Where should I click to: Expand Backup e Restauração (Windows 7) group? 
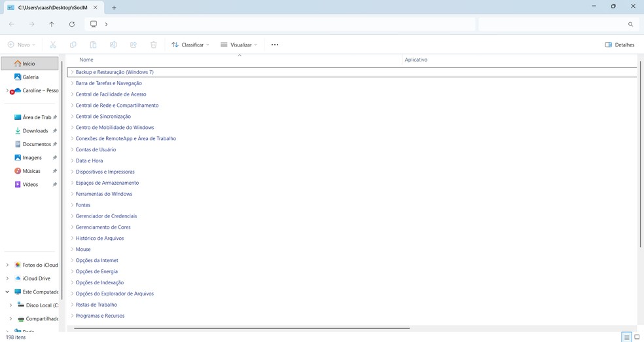[72, 72]
